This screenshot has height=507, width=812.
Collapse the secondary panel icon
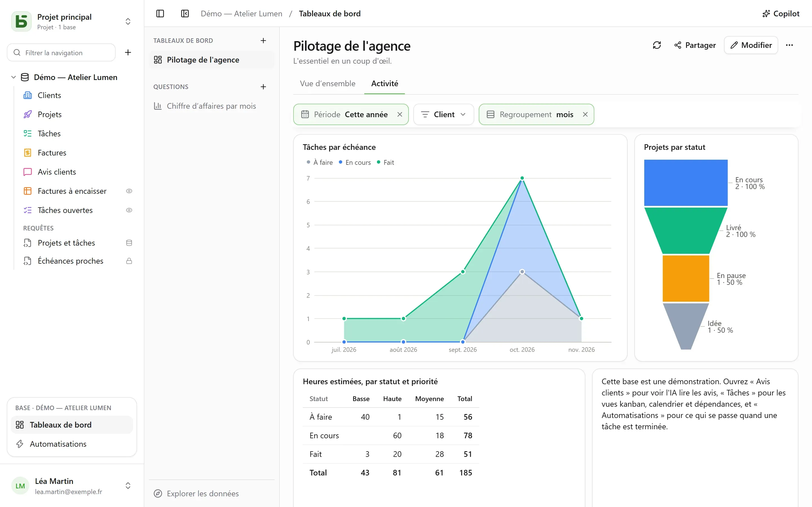coord(185,14)
